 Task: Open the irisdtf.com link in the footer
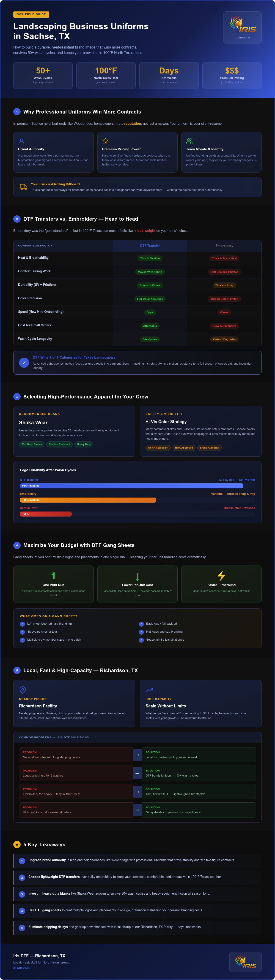[x=21, y=968]
